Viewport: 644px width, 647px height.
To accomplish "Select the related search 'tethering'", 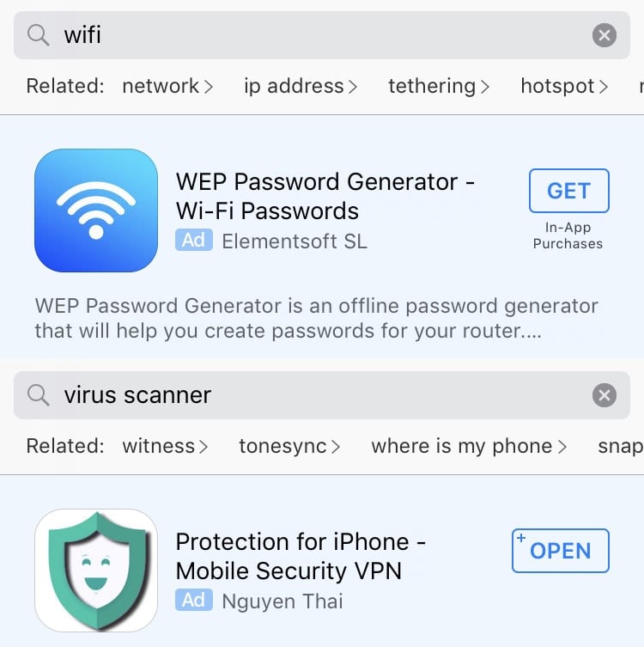I will [x=439, y=86].
